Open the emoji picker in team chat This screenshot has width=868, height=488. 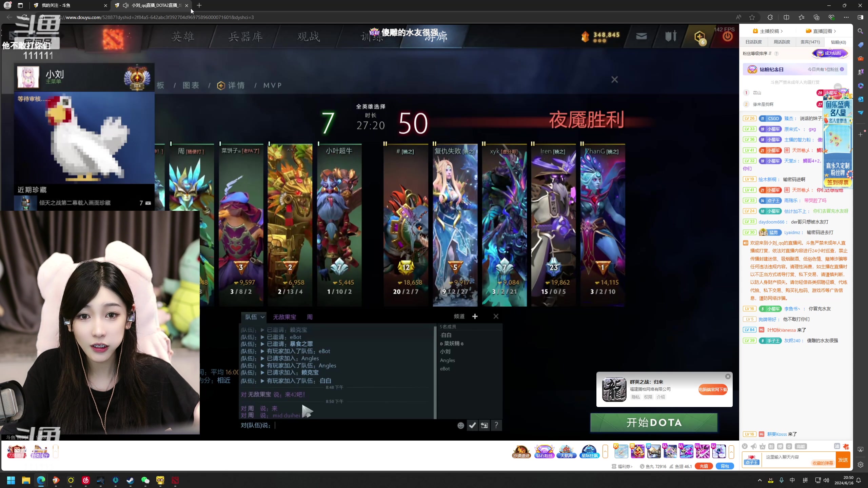pos(460,425)
